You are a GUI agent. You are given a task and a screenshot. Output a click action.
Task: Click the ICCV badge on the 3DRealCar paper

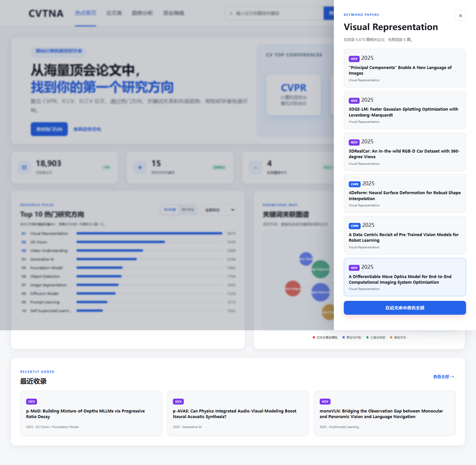point(354,142)
